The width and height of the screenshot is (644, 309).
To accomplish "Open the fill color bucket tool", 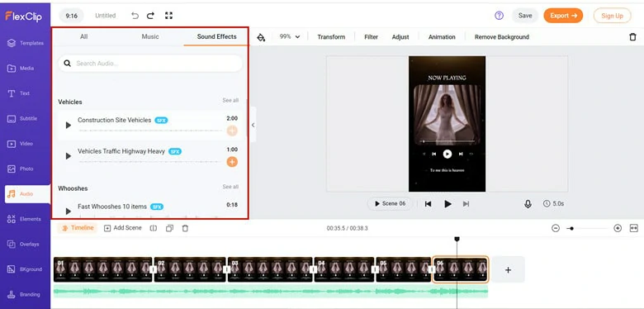I will 261,37.
